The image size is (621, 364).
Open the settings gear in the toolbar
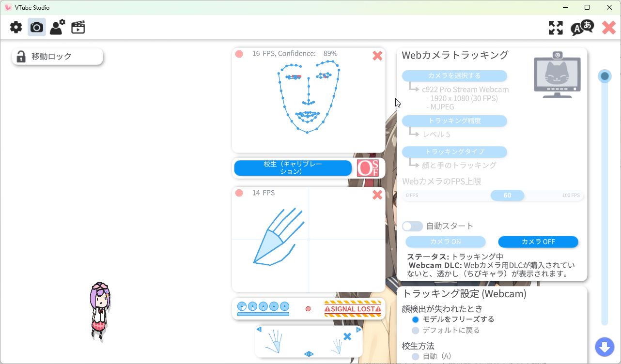pos(15,27)
